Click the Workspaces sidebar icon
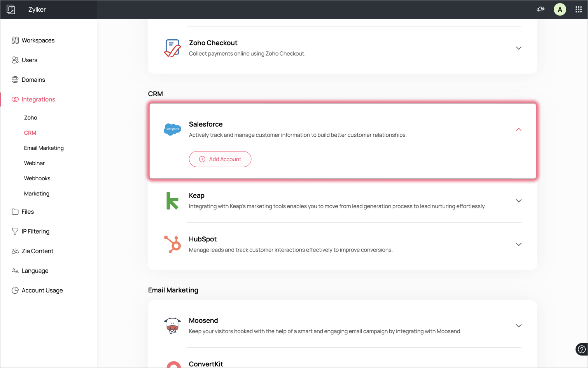Image resolution: width=588 pixels, height=368 pixels. pos(15,40)
